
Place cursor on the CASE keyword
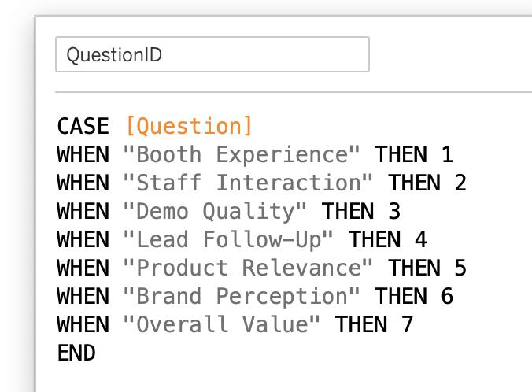pyautogui.click(x=83, y=126)
